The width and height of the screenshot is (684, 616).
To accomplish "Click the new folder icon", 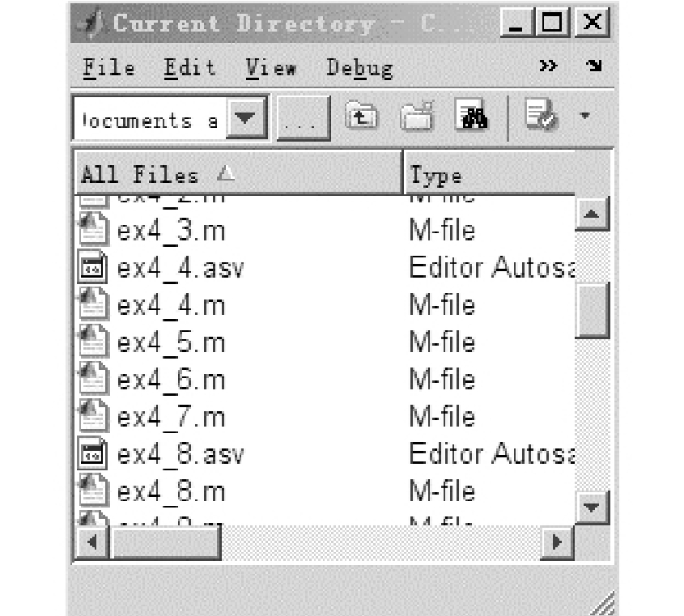I will 418,118.
